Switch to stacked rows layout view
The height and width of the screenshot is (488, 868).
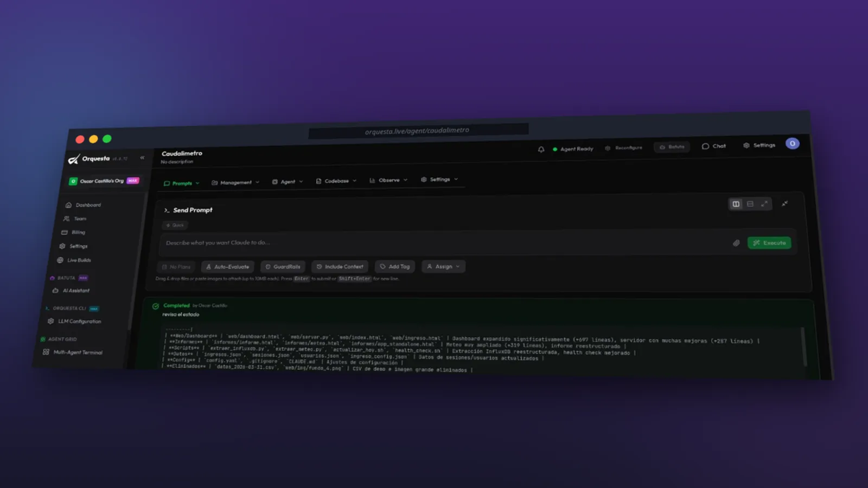click(x=750, y=204)
